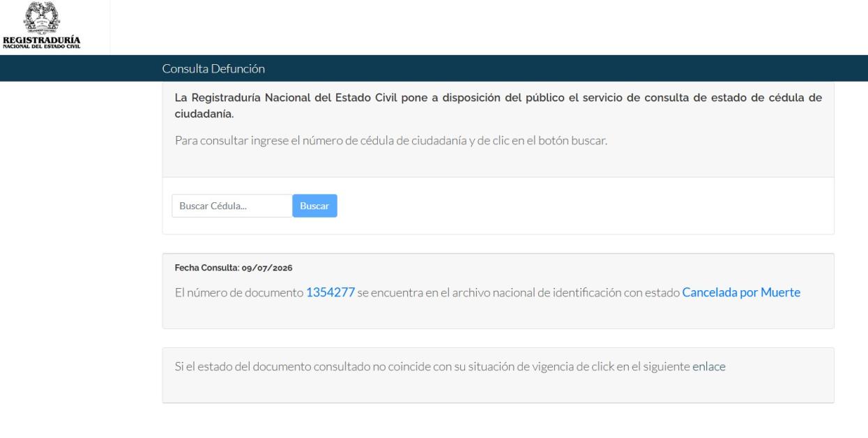Viewport: 868px width, 438px height.
Task: Click the blue Buscar button
Action: point(314,206)
